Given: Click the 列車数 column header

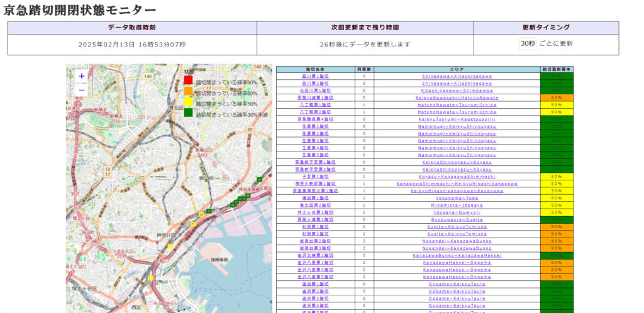Looking at the screenshot, I should coord(364,69).
